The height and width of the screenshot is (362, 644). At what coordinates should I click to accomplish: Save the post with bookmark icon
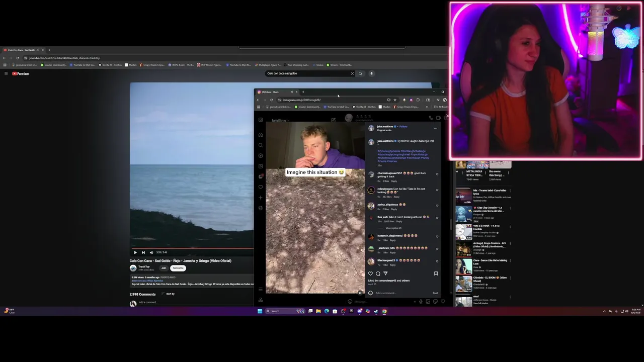(x=436, y=274)
